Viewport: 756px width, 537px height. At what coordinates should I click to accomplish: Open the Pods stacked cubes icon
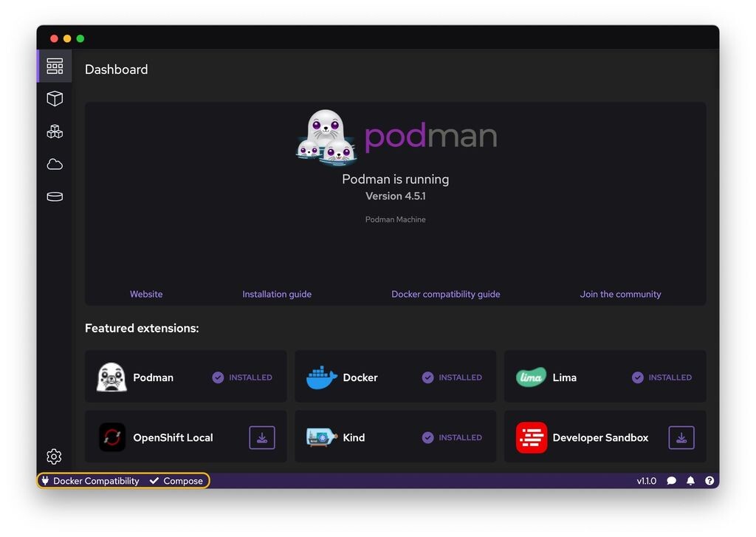click(x=55, y=131)
